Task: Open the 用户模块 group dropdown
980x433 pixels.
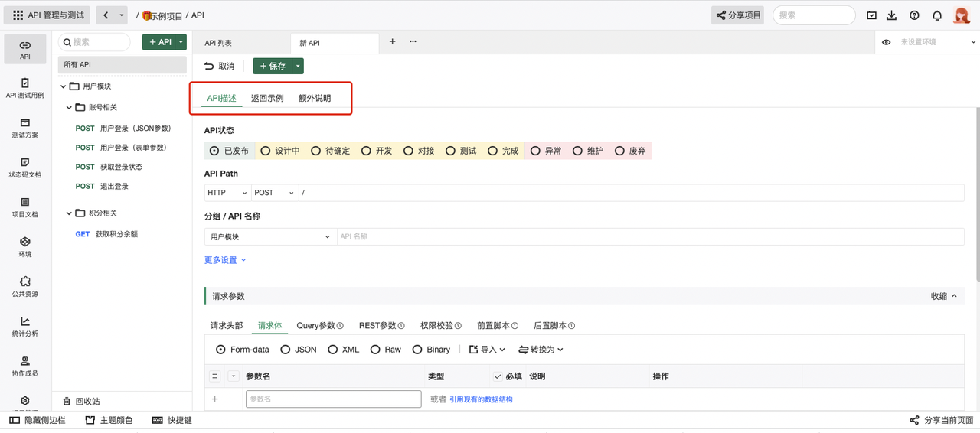Action: [270, 237]
